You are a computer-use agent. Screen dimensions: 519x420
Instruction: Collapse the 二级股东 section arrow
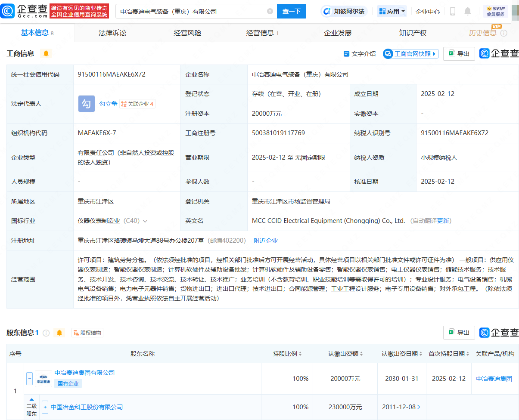coord(31,400)
